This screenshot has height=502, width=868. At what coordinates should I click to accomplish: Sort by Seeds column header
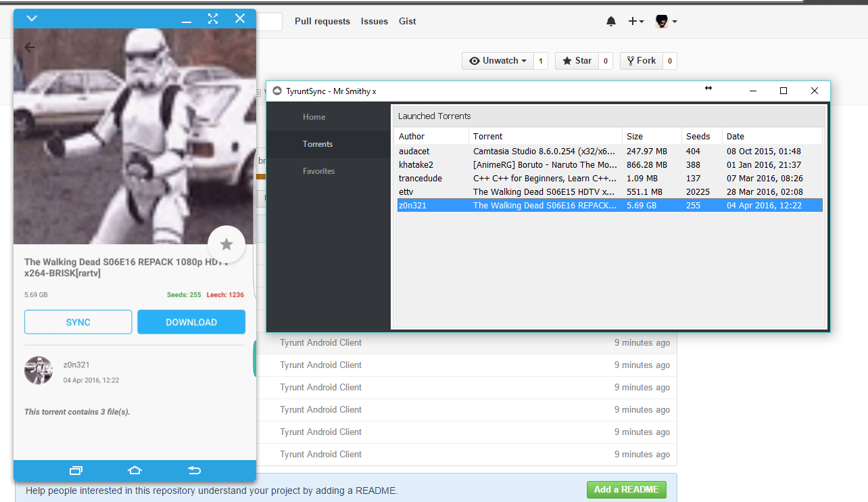[702, 136]
